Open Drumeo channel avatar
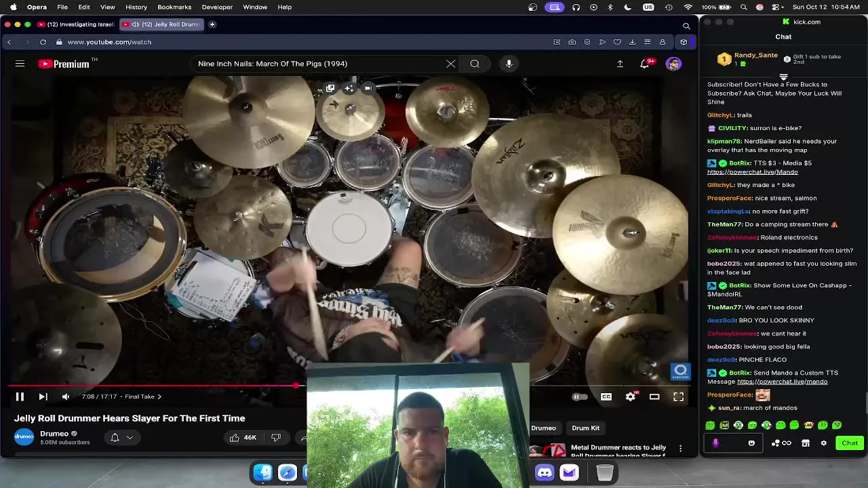This screenshot has height=488, width=868. pyautogui.click(x=24, y=437)
